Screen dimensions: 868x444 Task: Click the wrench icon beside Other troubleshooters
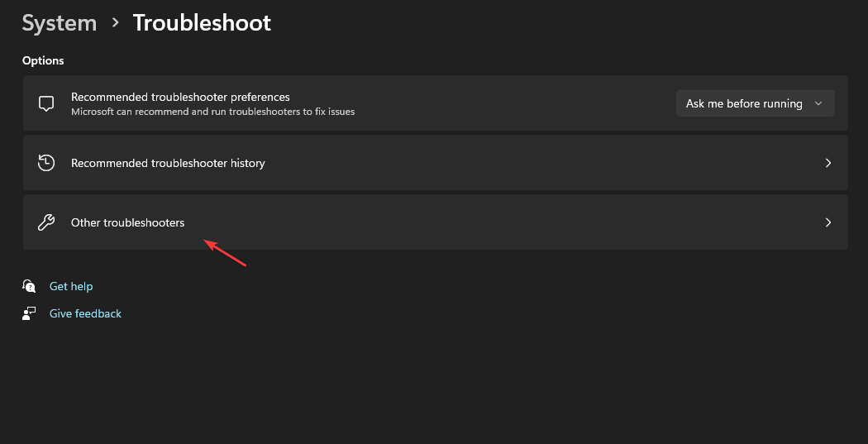[x=46, y=222]
